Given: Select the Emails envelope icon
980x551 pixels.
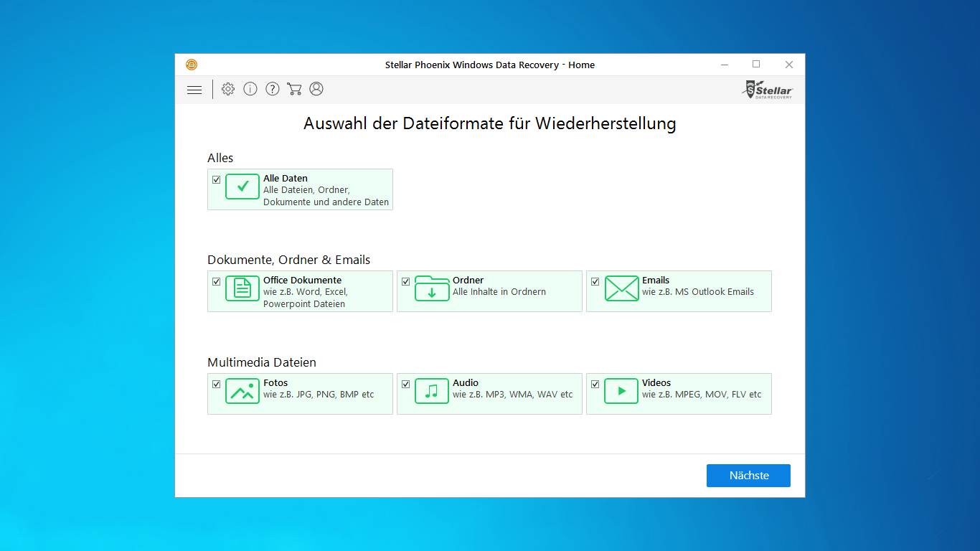Looking at the screenshot, I should [x=621, y=288].
